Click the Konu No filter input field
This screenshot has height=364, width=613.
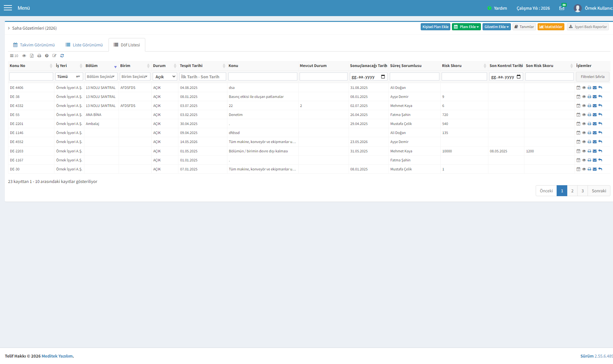[x=31, y=77]
